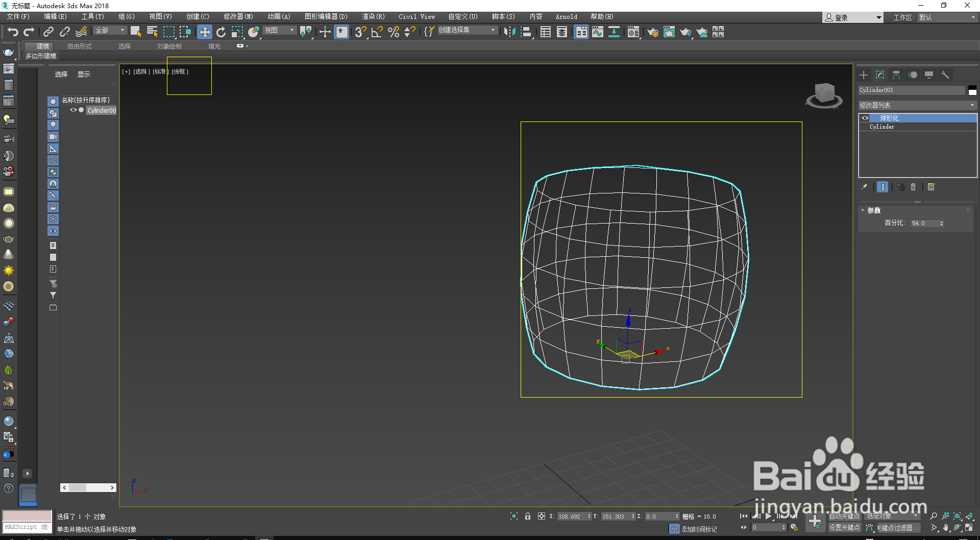Open the 渲染(R) menu
Screen dimensions: 980x540
tap(373, 17)
